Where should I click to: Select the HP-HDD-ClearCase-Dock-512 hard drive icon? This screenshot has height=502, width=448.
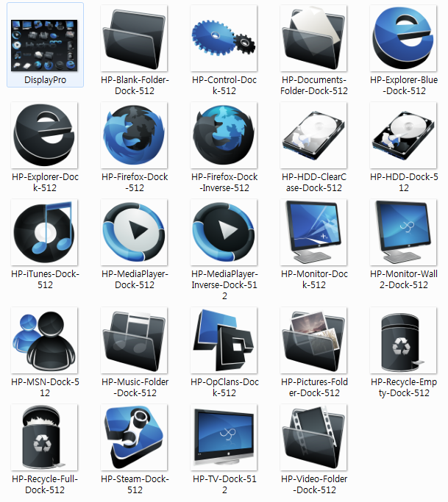(313, 135)
